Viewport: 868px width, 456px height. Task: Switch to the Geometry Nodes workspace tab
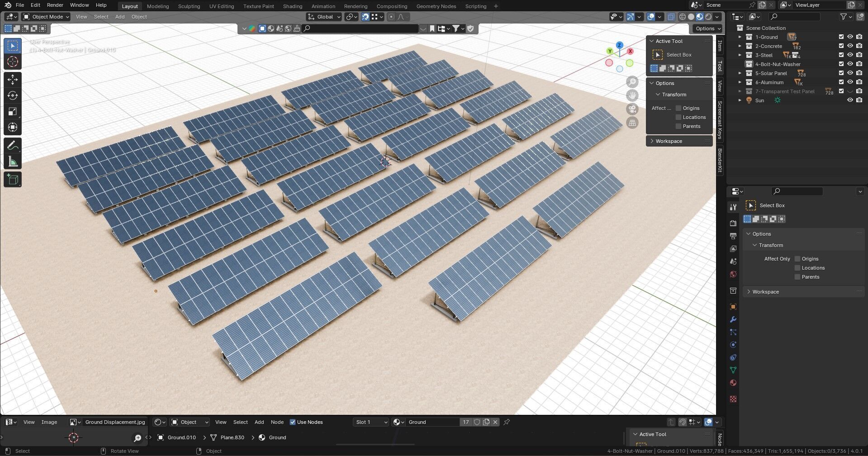436,6
